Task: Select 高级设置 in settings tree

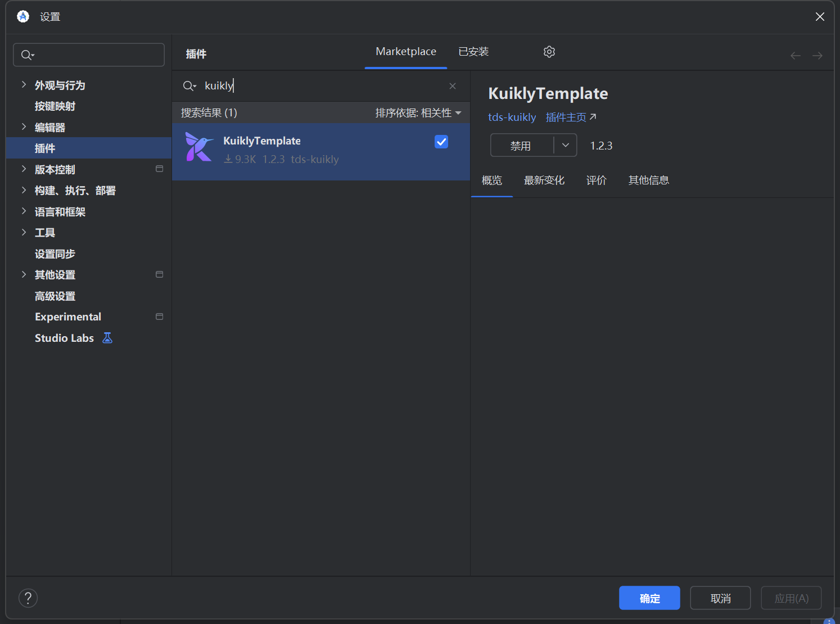Action: tap(55, 296)
